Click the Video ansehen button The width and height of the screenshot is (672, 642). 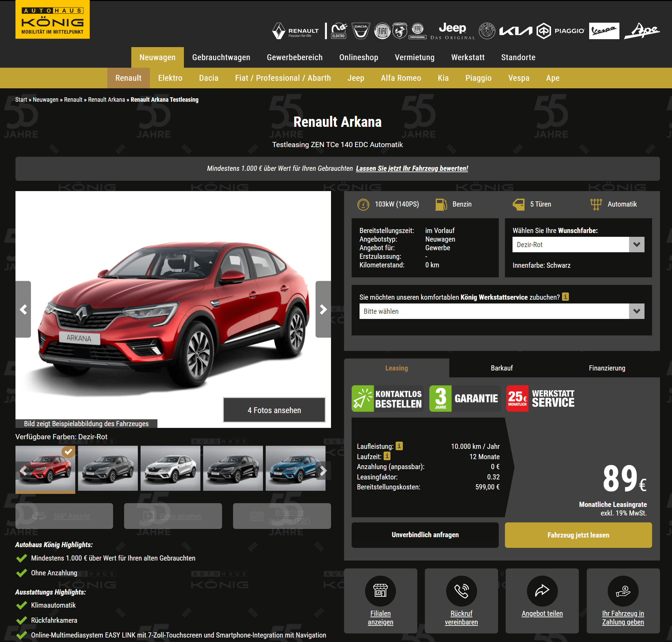pyautogui.click(x=173, y=516)
